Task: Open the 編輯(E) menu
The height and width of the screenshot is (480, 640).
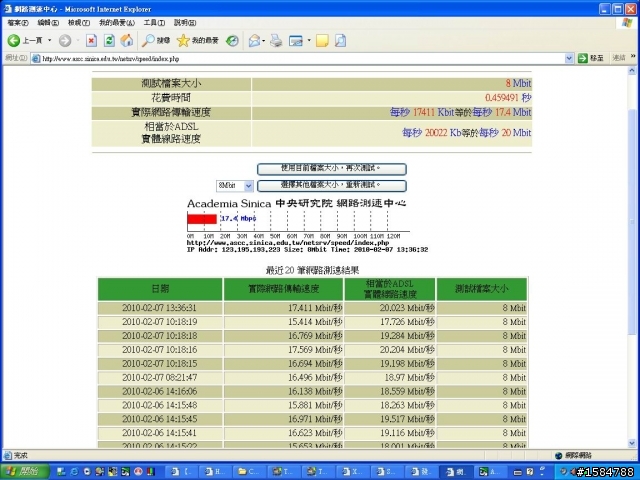Action: point(48,23)
